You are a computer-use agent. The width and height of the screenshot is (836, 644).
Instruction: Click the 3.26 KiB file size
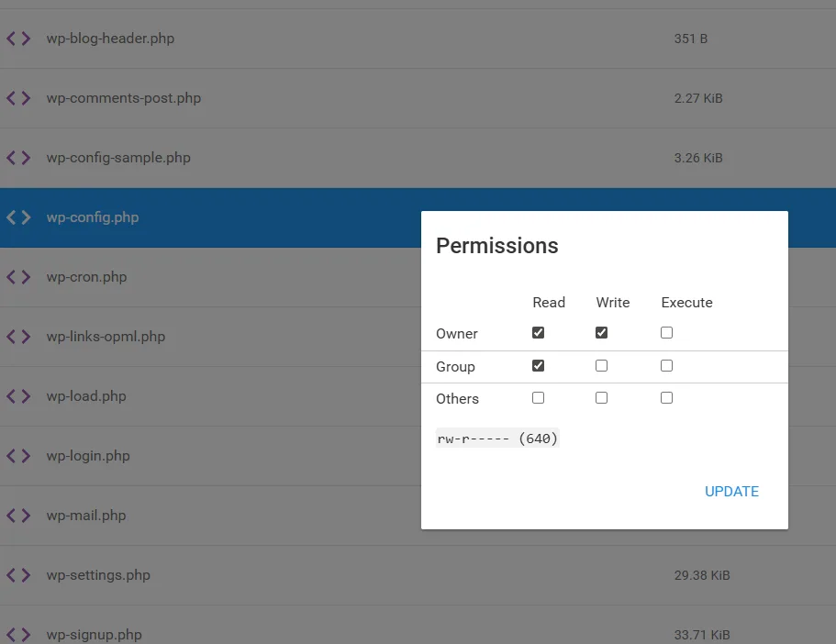coord(698,159)
